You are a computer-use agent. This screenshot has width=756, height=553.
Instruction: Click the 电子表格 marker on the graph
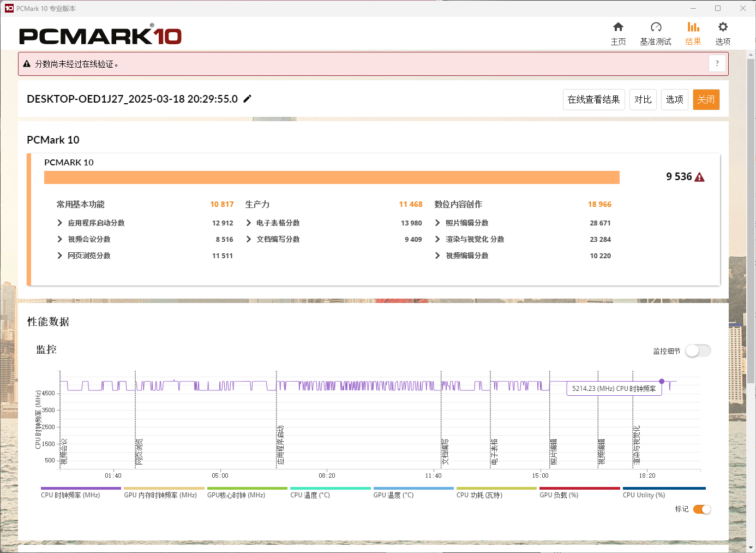tap(494, 451)
